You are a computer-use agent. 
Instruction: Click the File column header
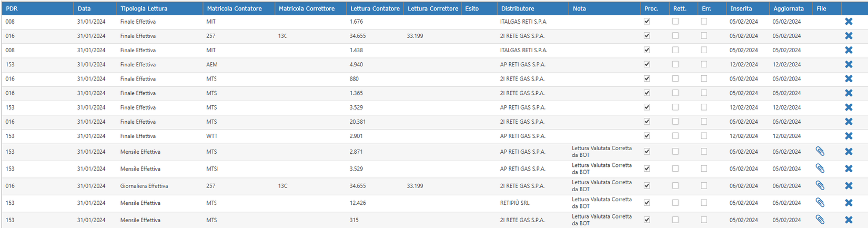pos(821,8)
